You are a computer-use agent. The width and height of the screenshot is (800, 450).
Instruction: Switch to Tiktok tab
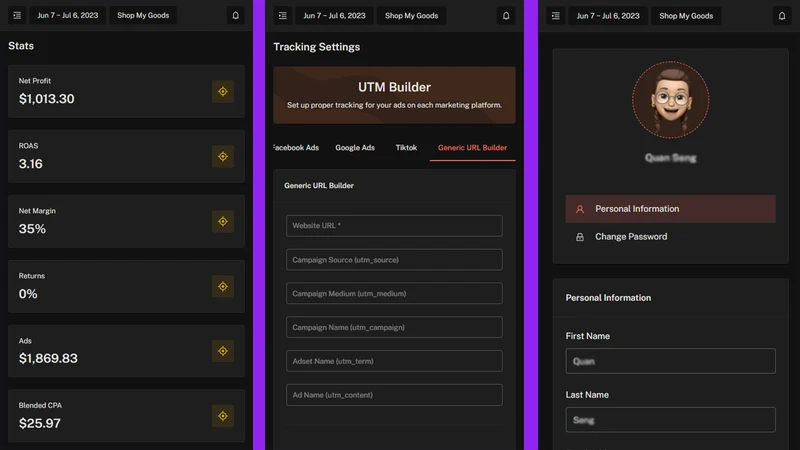point(406,147)
